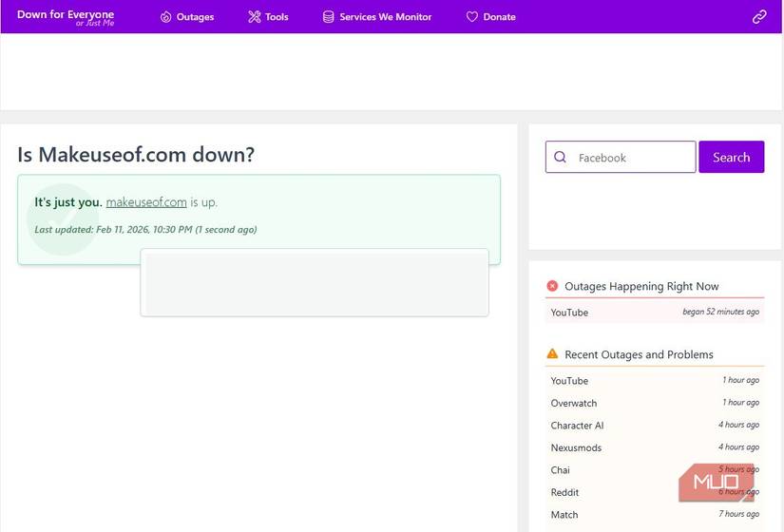Click the orange warning icon beside Recent Outages
Viewport: 784px width, 532px height.
pyautogui.click(x=552, y=353)
